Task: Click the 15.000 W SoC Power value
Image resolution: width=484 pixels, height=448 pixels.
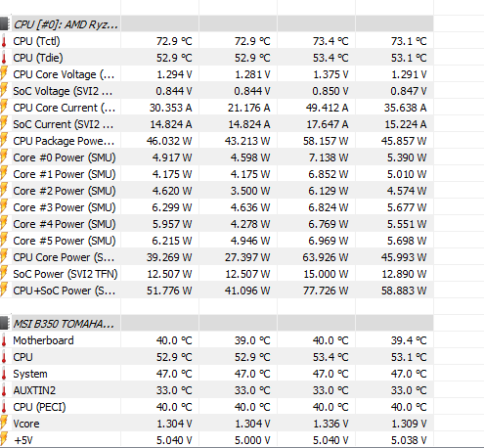Action: click(326, 274)
